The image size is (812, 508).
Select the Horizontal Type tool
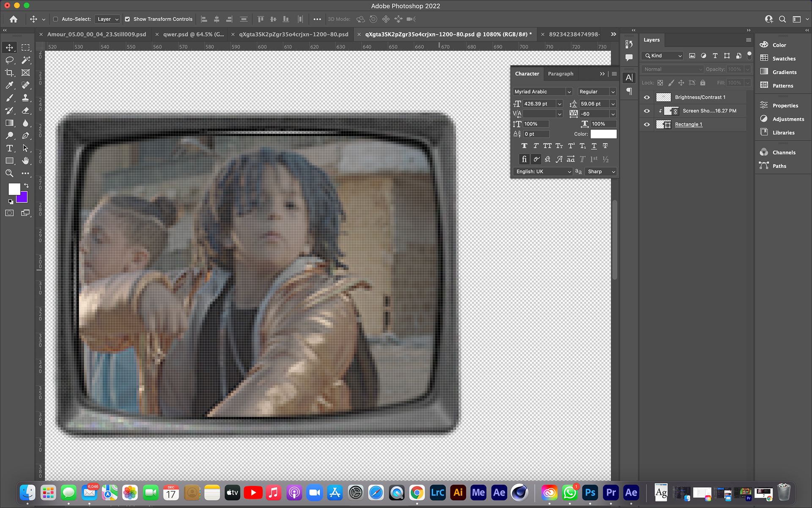tap(9, 148)
